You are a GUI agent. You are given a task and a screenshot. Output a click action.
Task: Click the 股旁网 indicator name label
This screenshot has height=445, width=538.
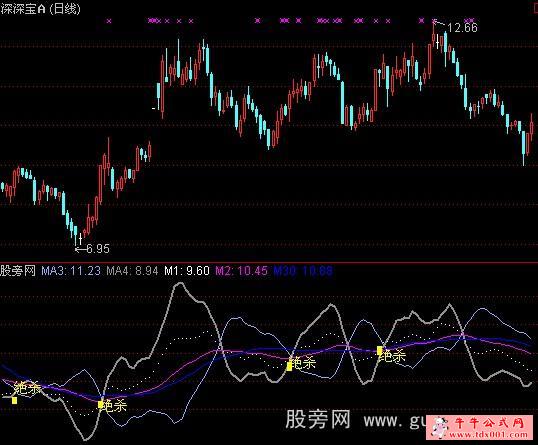pos(18,271)
